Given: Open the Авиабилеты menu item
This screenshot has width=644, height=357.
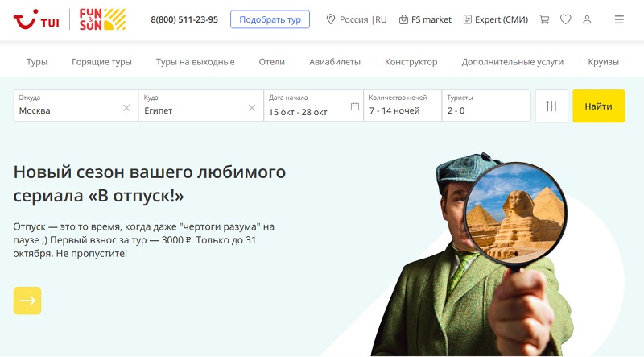Looking at the screenshot, I should [x=335, y=62].
